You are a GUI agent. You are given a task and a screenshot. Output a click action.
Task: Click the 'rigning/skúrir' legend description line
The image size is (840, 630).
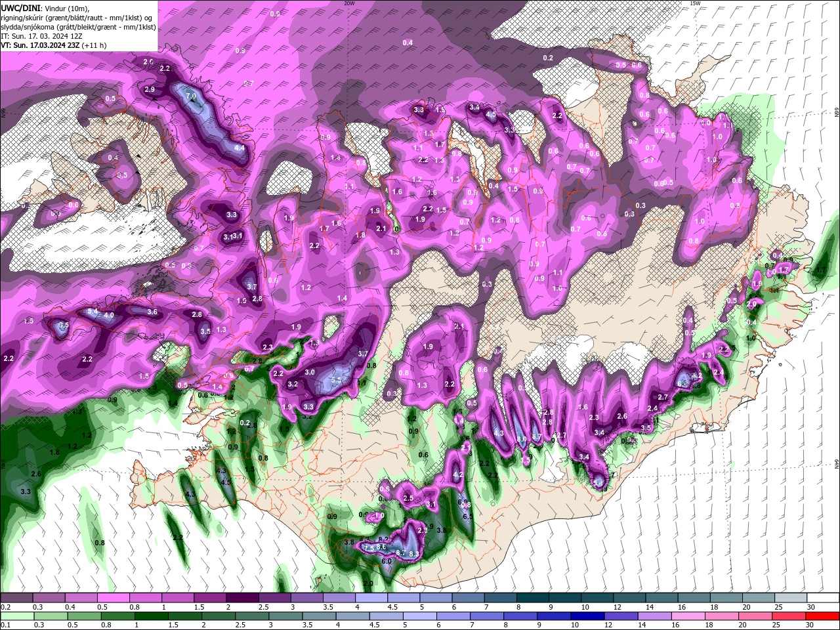click(77, 18)
